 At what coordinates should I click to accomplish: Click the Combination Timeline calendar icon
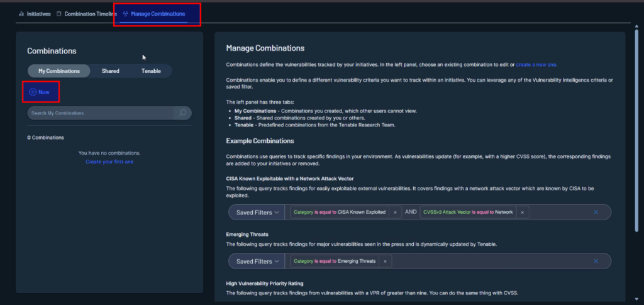pyautogui.click(x=59, y=13)
